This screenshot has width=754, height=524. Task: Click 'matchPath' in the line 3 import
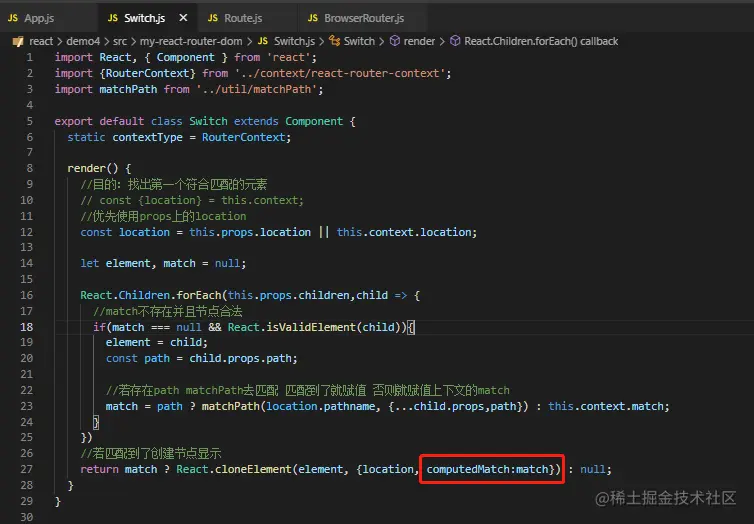(128, 89)
